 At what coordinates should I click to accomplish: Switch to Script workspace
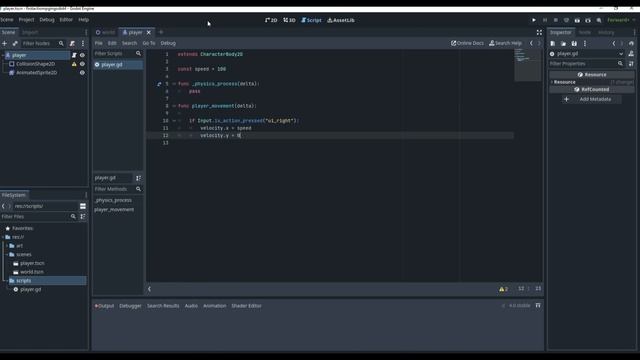tap(311, 20)
